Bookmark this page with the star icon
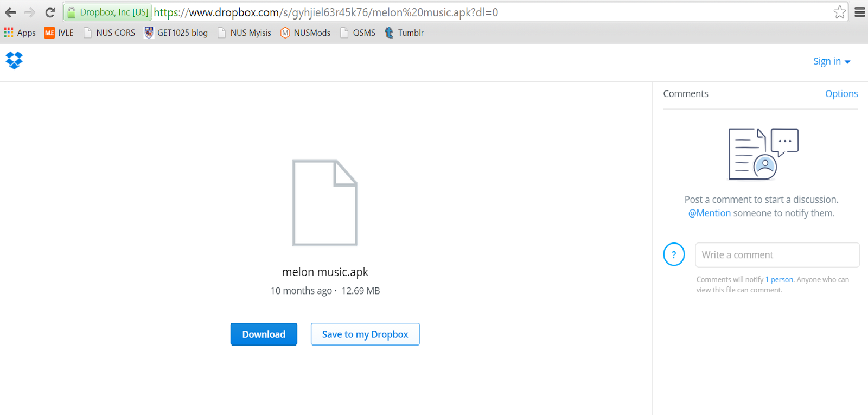This screenshot has height=415, width=868. pyautogui.click(x=840, y=12)
